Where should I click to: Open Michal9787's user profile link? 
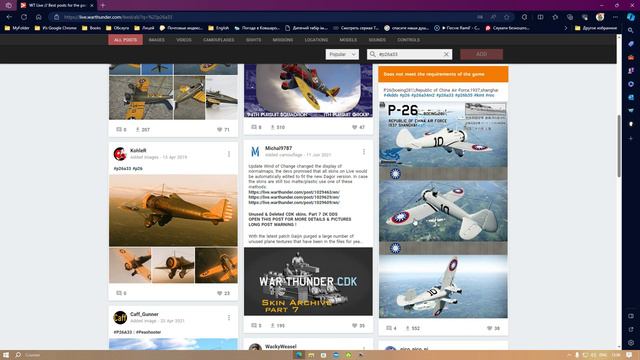coord(278,149)
